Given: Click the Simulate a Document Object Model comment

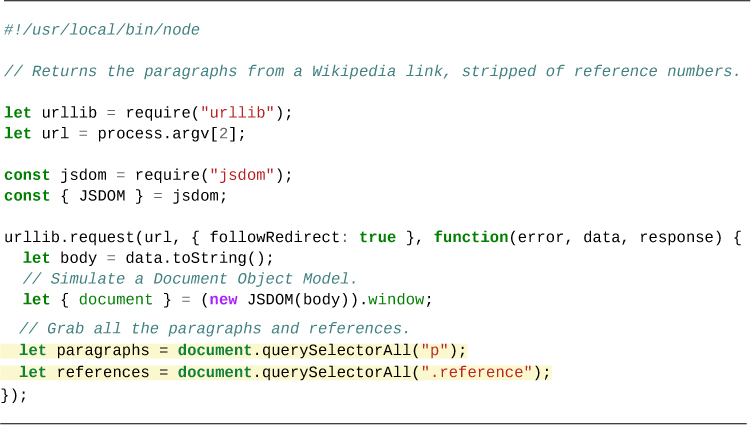Looking at the screenshot, I should [x=190, y=279].
